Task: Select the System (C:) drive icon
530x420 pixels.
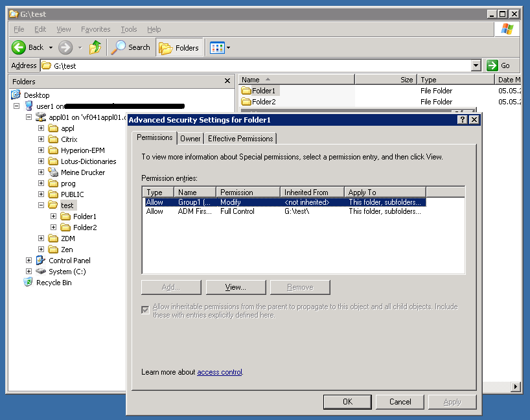Action: tap(41, 271)
